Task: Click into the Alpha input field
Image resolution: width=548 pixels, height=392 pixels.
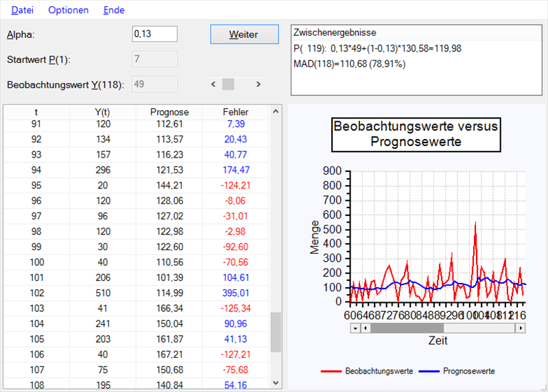Action: (154, 34)
